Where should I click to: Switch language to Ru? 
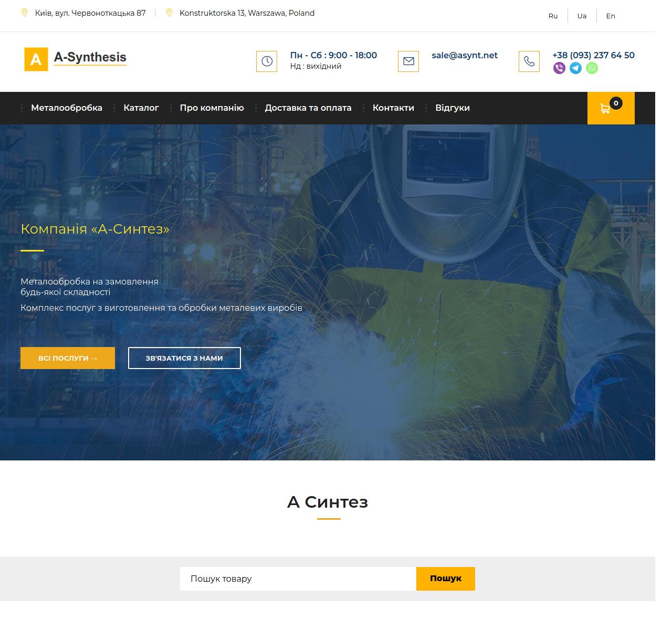553,16
